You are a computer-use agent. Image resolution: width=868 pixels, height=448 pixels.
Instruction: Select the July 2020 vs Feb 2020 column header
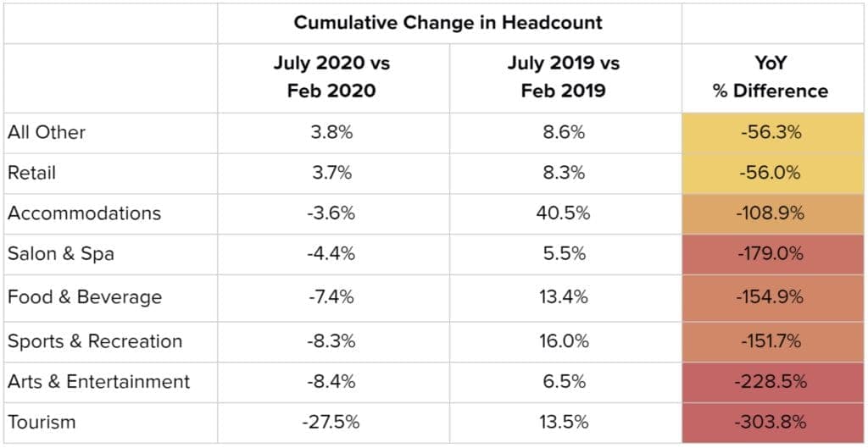pos(331,77)
